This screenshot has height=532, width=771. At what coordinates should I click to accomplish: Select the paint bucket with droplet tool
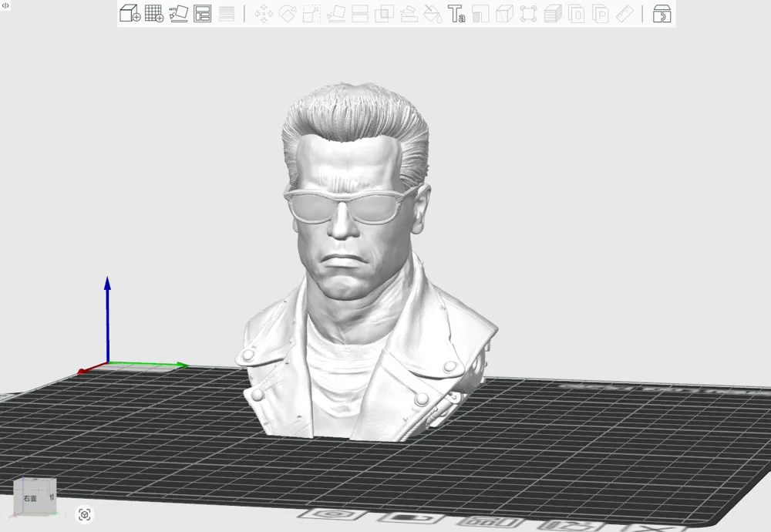pyautogui.click(x=433, y=14)
